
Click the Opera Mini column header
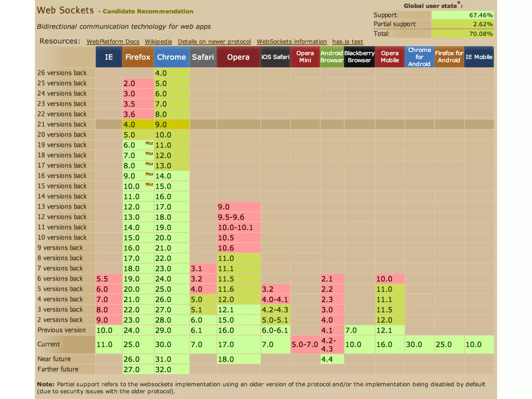(305, 57)
